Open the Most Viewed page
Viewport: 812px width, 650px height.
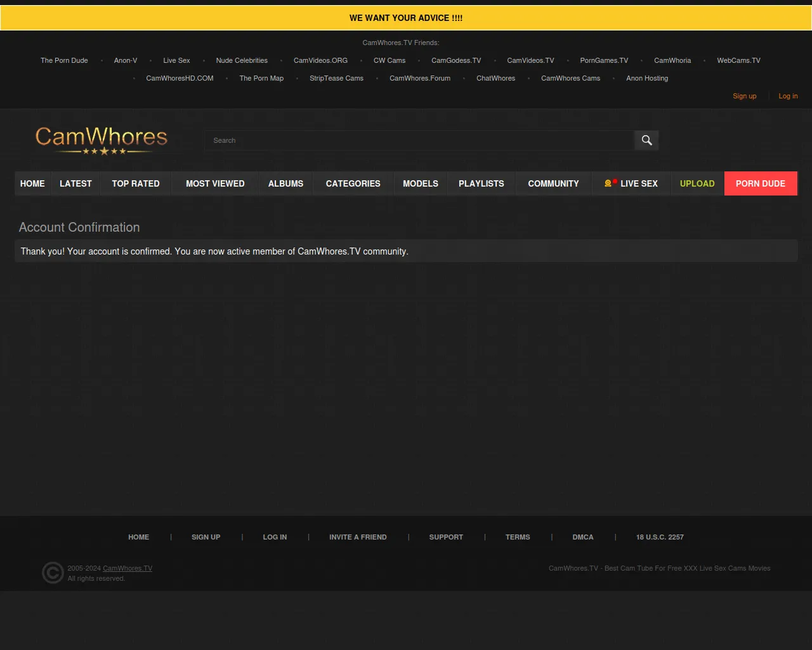215,183
